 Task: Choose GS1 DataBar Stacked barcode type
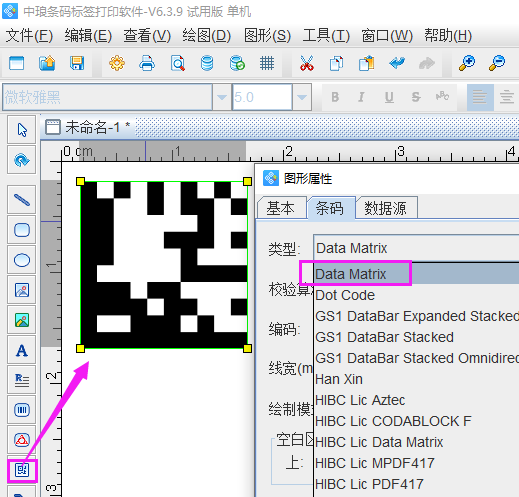416,337
